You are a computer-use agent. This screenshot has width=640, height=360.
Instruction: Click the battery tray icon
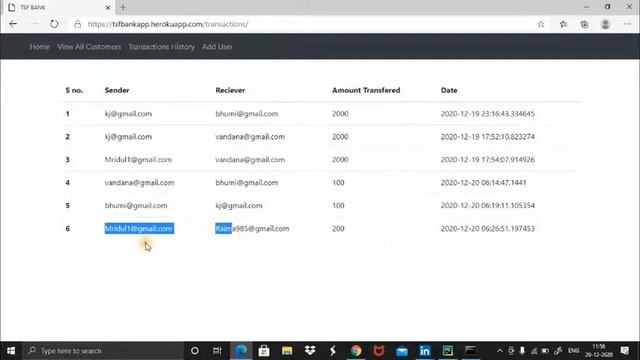coord(545,351)
